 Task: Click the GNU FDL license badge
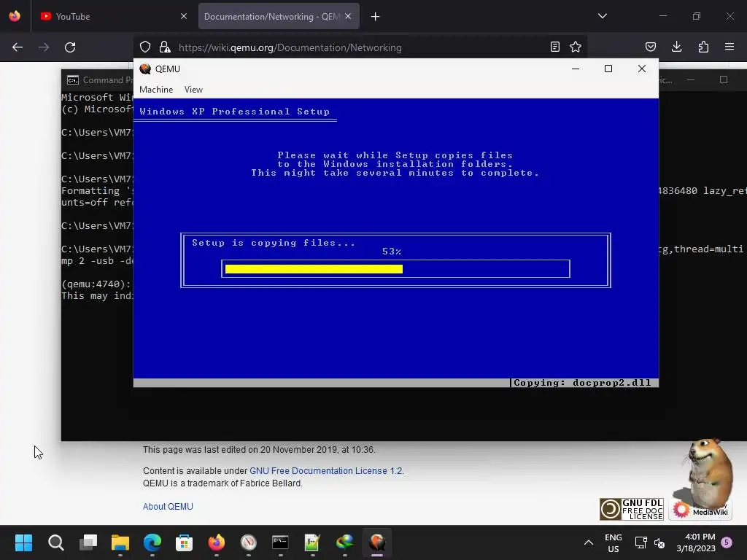pos(631,509)
